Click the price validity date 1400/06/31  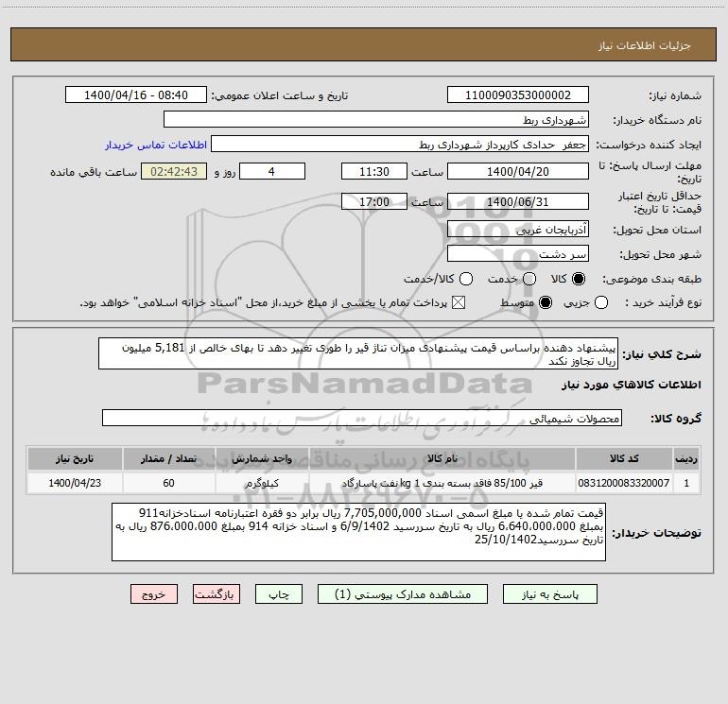[518, 201]
